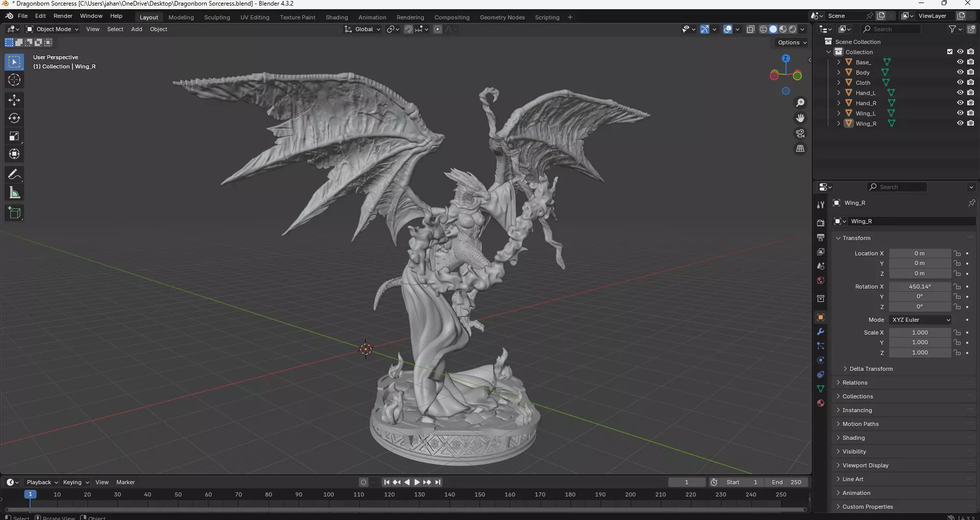The height and width of the screenshot is (520, 980).
Task: Select the Add Cube tool
Action: pyautogui.click(x=14, y=213)
